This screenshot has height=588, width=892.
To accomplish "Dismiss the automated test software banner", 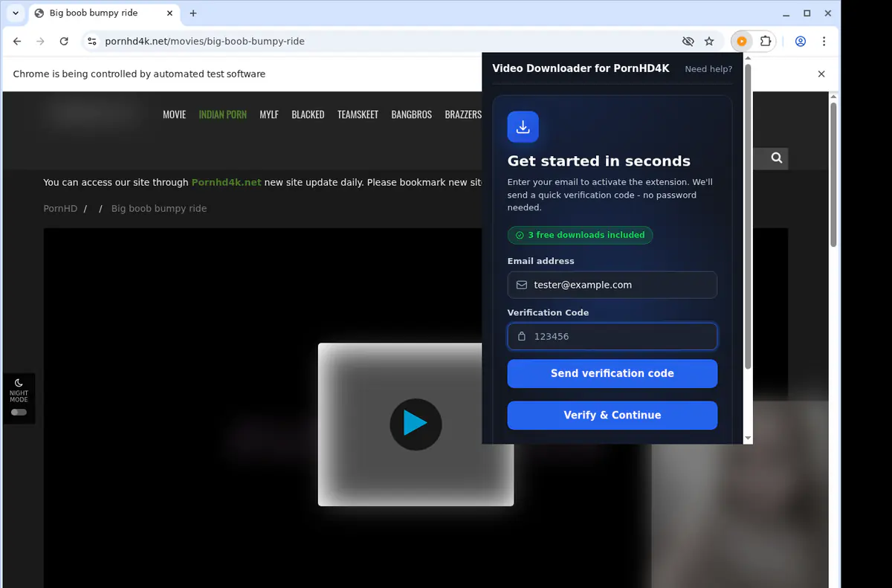I will (x=821, y=74).
